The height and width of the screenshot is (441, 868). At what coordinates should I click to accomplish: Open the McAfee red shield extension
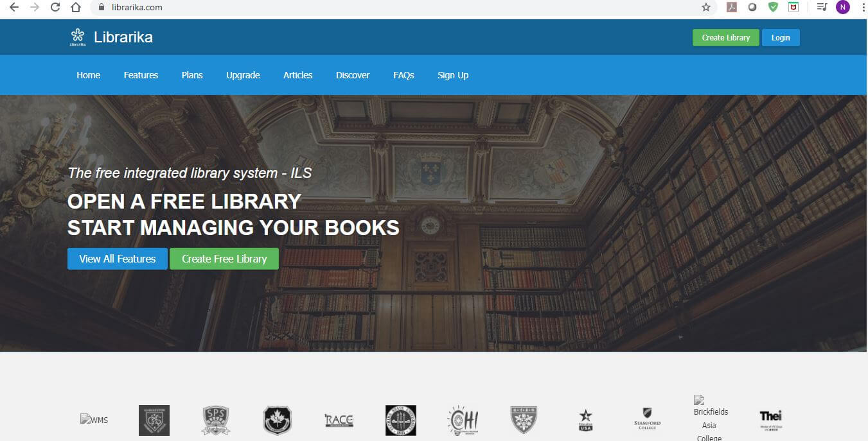click(x=793, y=7)
